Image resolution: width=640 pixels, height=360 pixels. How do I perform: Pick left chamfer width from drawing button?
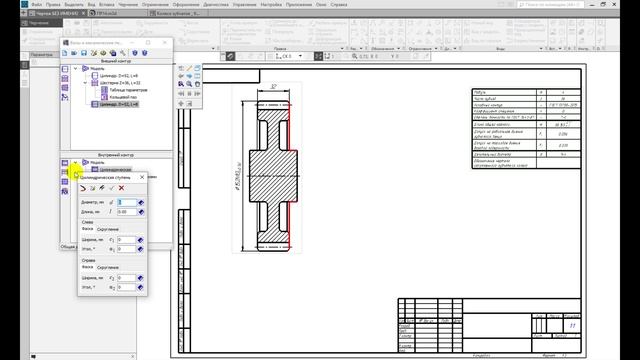pos(141,240)
